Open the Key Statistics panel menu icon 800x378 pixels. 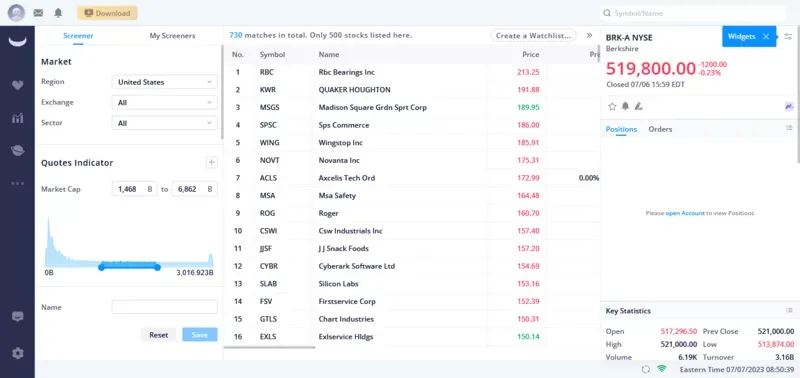(x=789, y=310)
